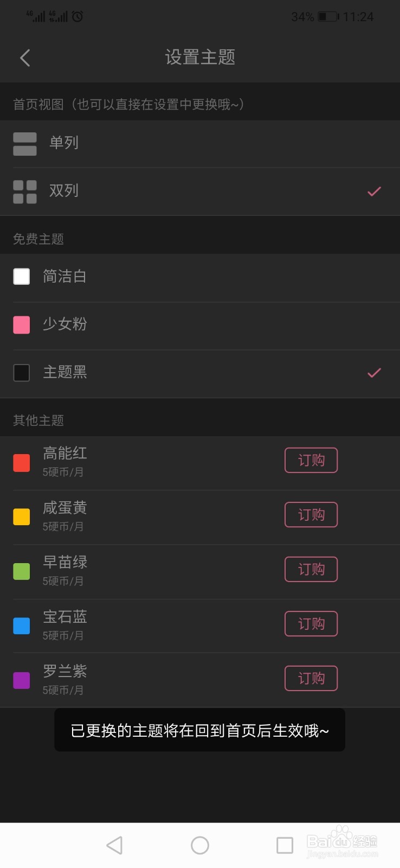This screenshot has height=868, width=400.
Task: Toggle the checkmark on 双列 row
Action: (375, 191)
